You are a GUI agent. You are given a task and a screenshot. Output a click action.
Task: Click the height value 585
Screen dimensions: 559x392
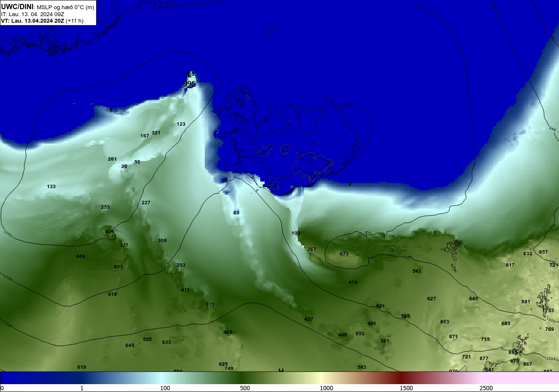(x=405, y=316)
